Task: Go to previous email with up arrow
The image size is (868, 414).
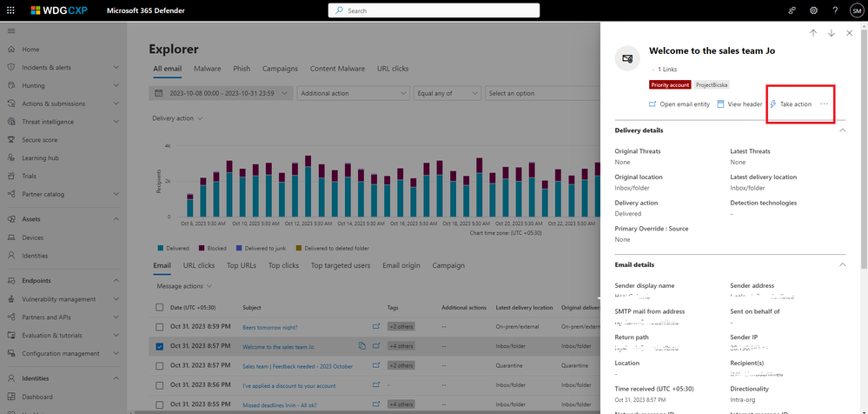Action: [x=813, y=33]
